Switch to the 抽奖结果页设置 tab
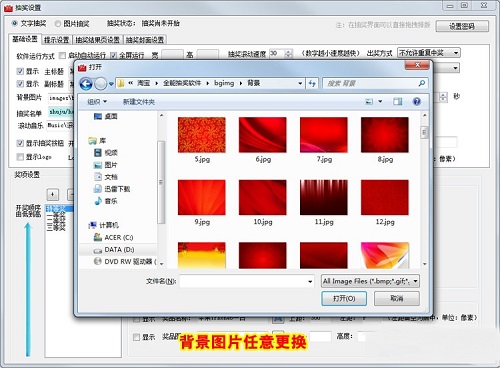Image resolution: width=500 pixels, height=368 pixels. (98, 40)
